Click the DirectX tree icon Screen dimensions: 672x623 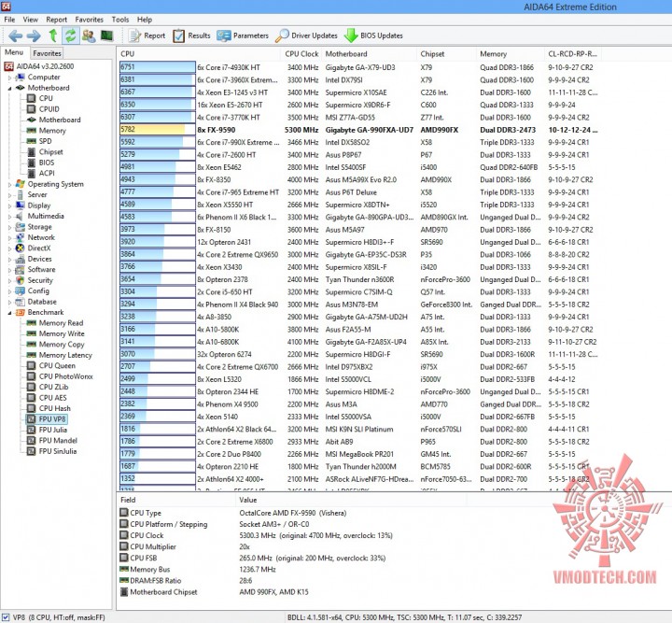20,248
